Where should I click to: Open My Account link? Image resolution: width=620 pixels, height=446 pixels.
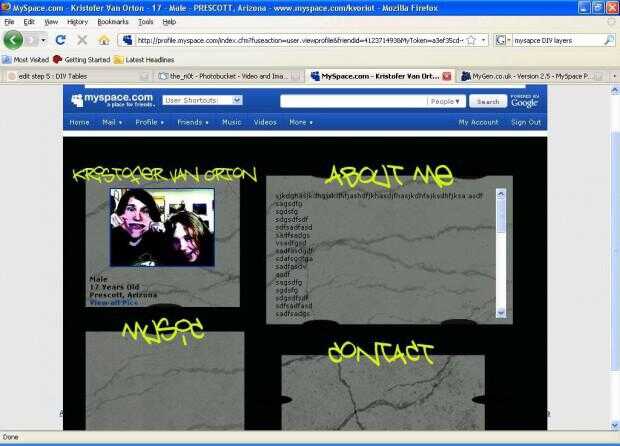(x=478, y=122)
